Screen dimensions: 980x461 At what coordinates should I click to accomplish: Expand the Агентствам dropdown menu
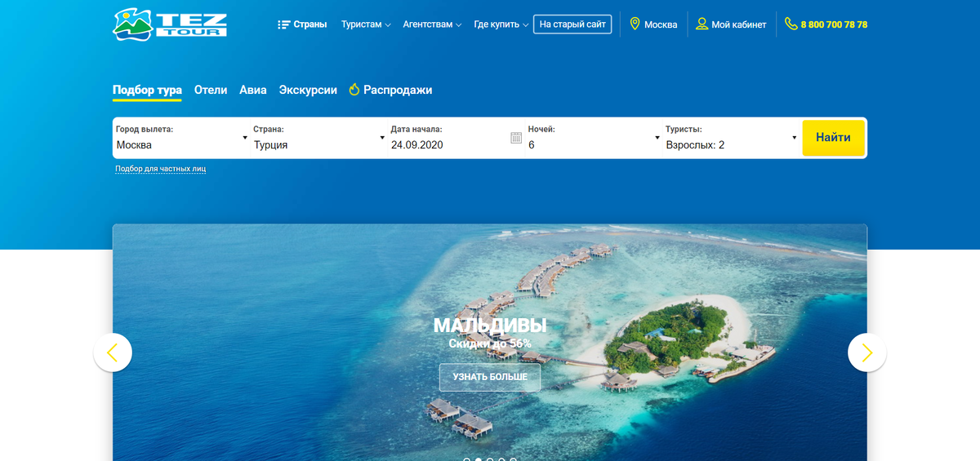click(432, 24)
